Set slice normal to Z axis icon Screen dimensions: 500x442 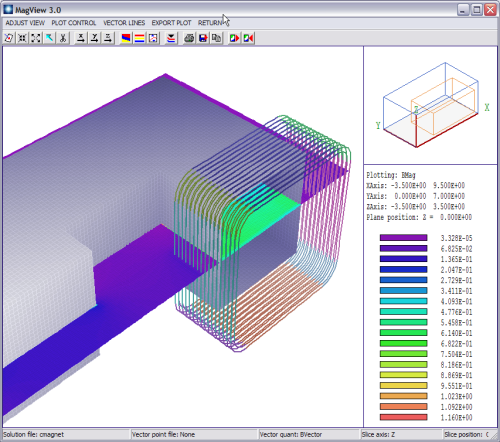[108, 38]
